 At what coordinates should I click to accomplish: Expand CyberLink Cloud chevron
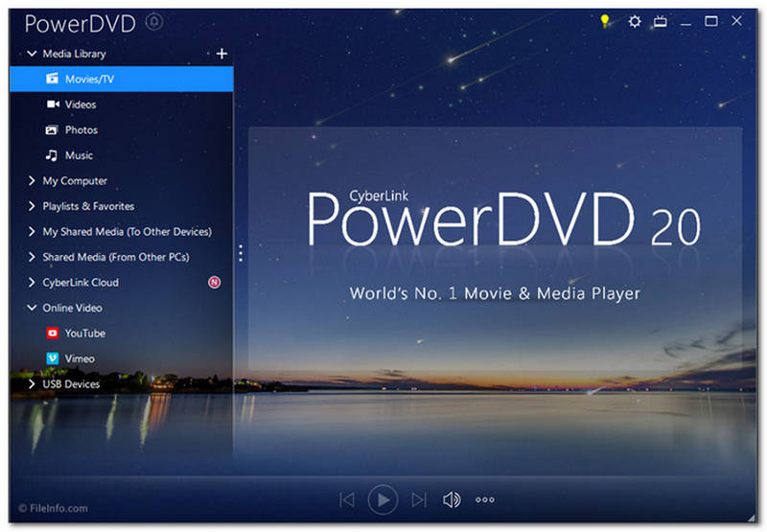point(32,282)
